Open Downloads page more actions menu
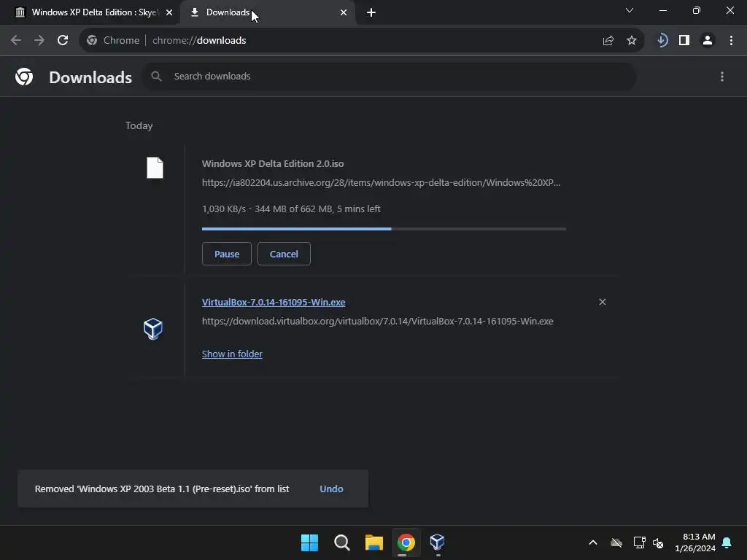 tap(722, 77)
